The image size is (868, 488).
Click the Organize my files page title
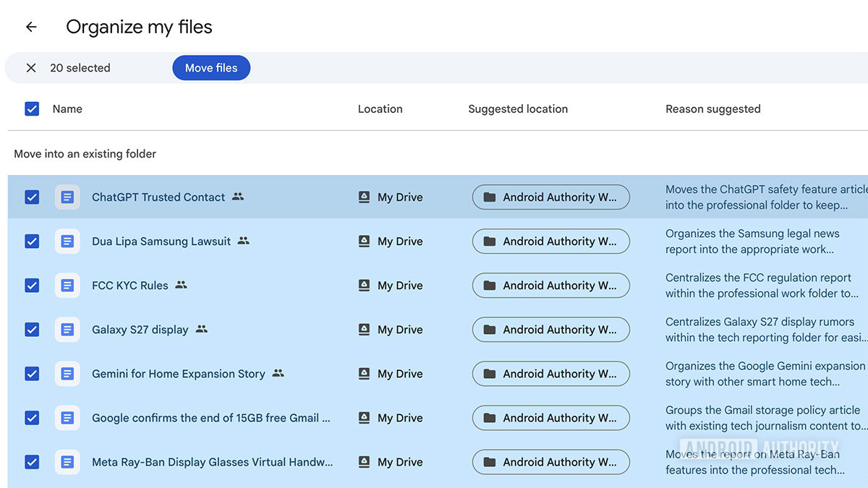pyautogui.click(x=139, y=27)
